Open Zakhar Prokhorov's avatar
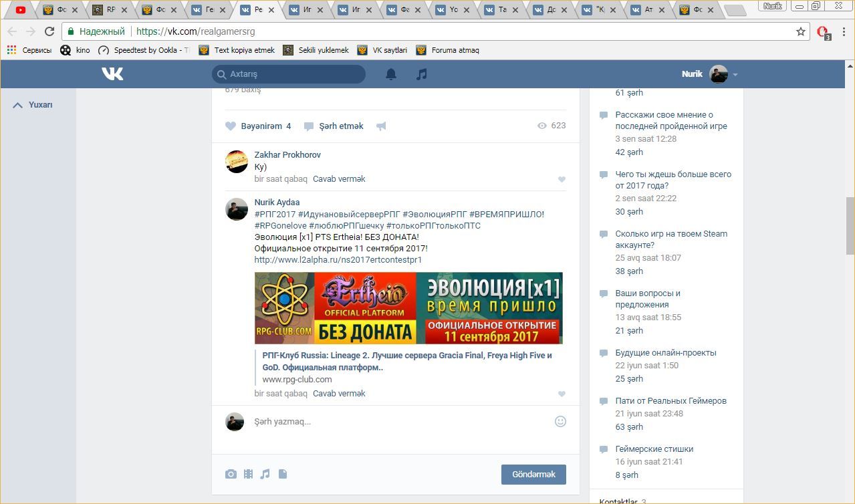The image size is (855, 504). pyautogui.click(x=237, y=162)
